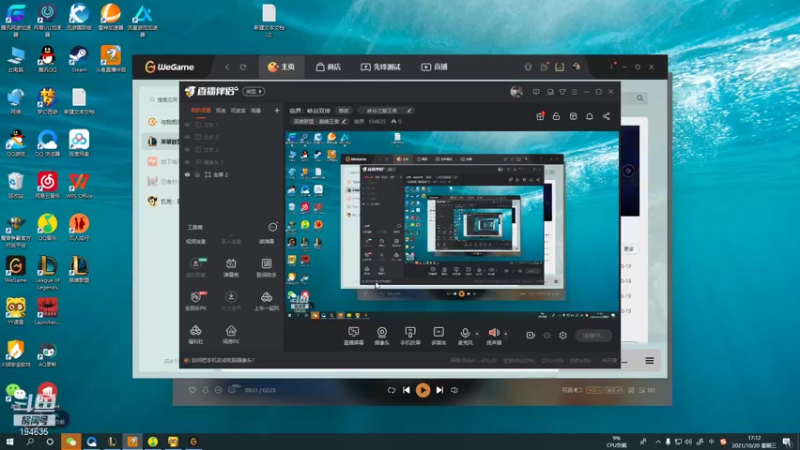The height and width of the screenshot is (450, 800).
Task: Toggle lock on 全屏 2 source
Action: pos(197,174)
